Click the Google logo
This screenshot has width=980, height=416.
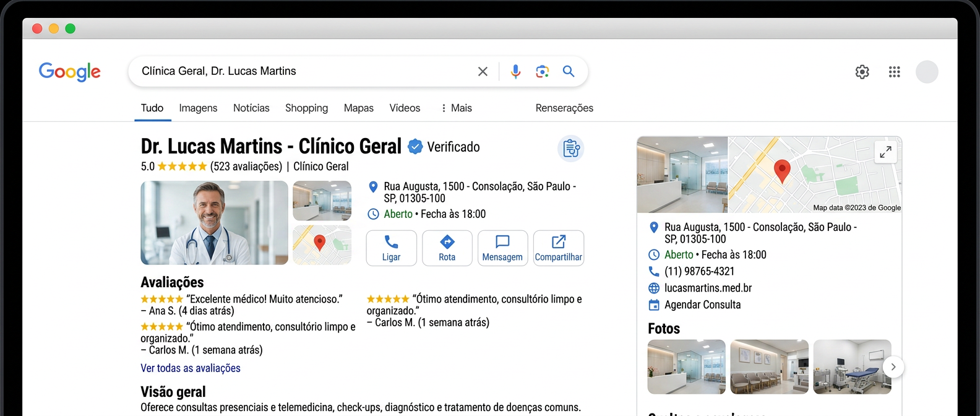pyautogui.click(x=70, y=72)
